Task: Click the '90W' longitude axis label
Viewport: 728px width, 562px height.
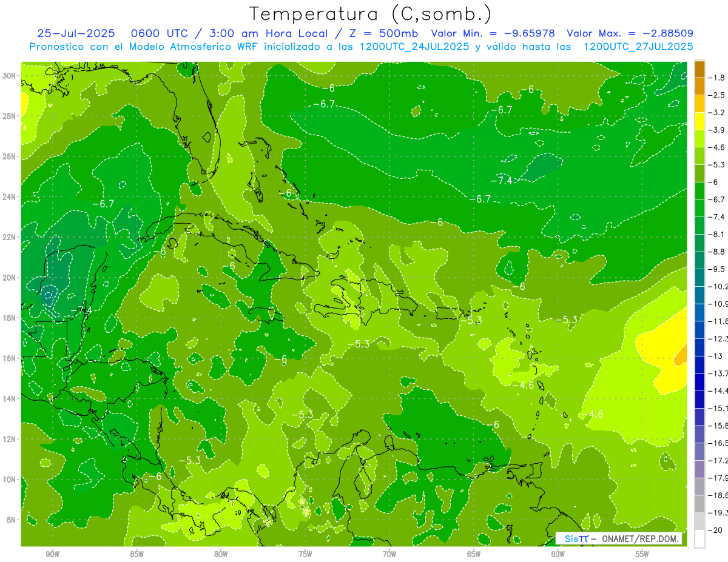Action: (52, 554)
